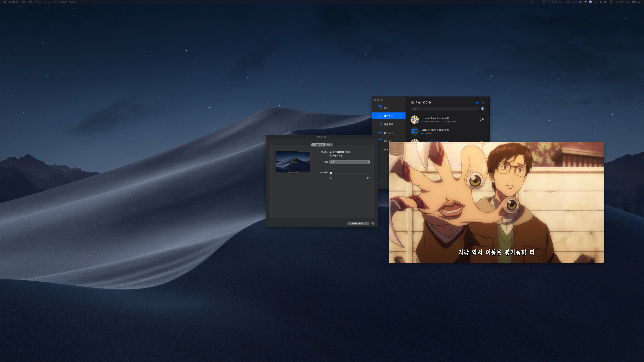The width and height of the screenshot is (644, 362).
Task: Open the 브라우저 (Browser) sidebar section
Action: (x=388, y=133)
